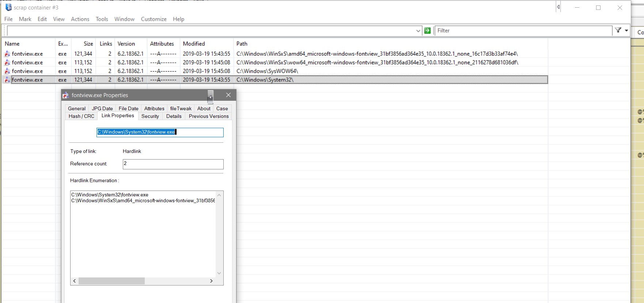The image size is (644, 303).
Task: Open the Window menu
Action: coord(125,19)
